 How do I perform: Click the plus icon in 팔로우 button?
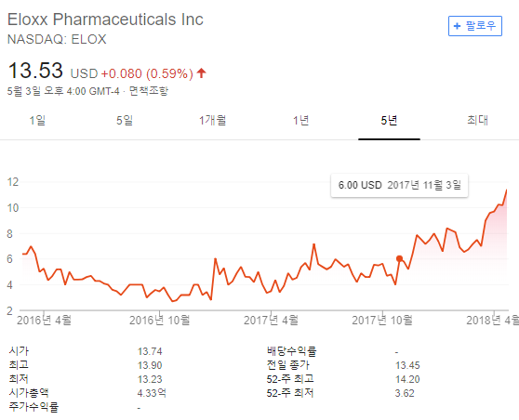457,26
